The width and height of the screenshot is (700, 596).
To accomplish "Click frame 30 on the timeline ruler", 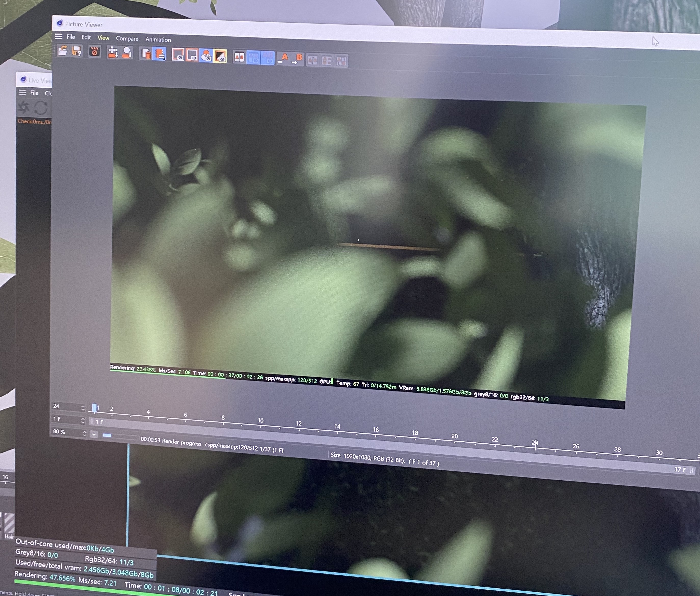I will (x=659, y=453).
